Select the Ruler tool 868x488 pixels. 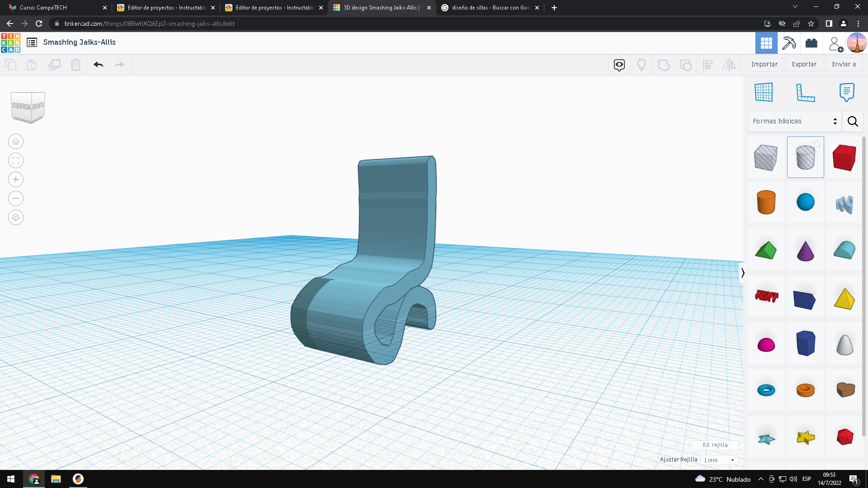805,93
